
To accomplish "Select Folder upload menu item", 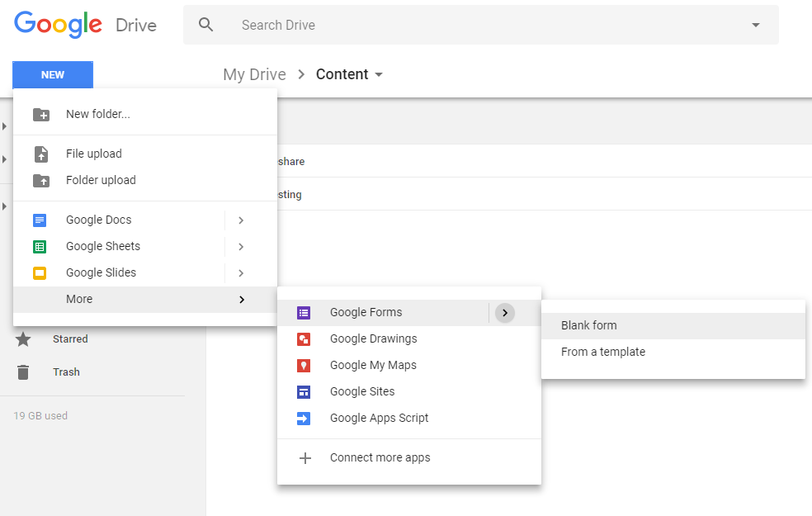I will 145,180.
